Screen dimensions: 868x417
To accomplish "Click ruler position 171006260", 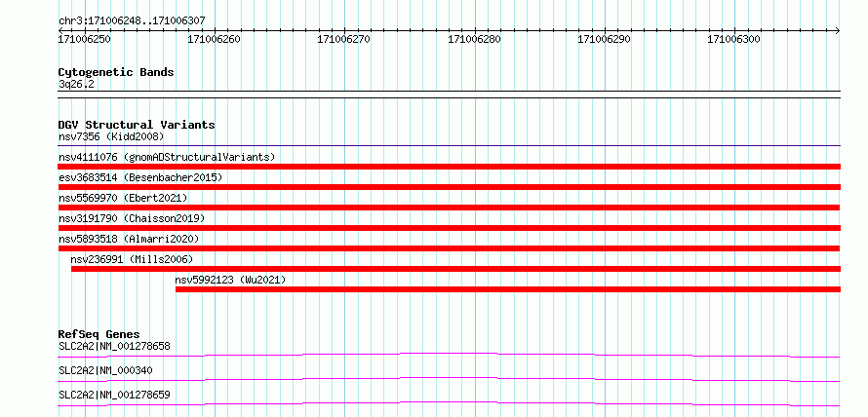I will pyautogui.click(x=215, y=39).
